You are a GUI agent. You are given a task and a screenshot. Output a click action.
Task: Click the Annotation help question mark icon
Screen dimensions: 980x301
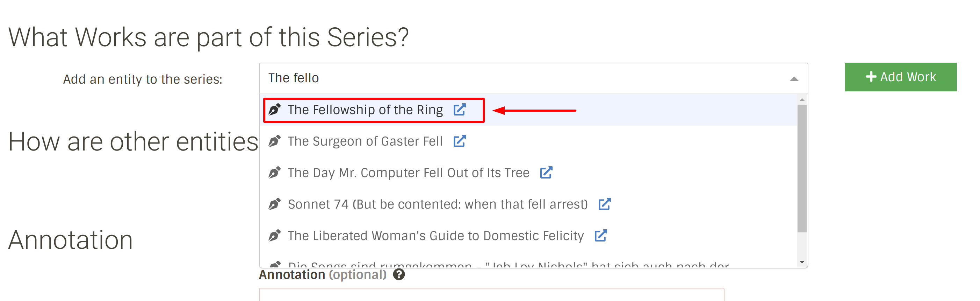tap(399, 274)
